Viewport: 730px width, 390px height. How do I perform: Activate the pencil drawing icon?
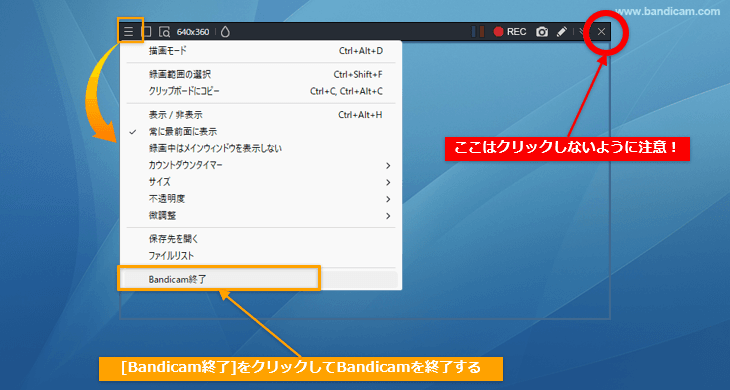[x=562, y=32]
